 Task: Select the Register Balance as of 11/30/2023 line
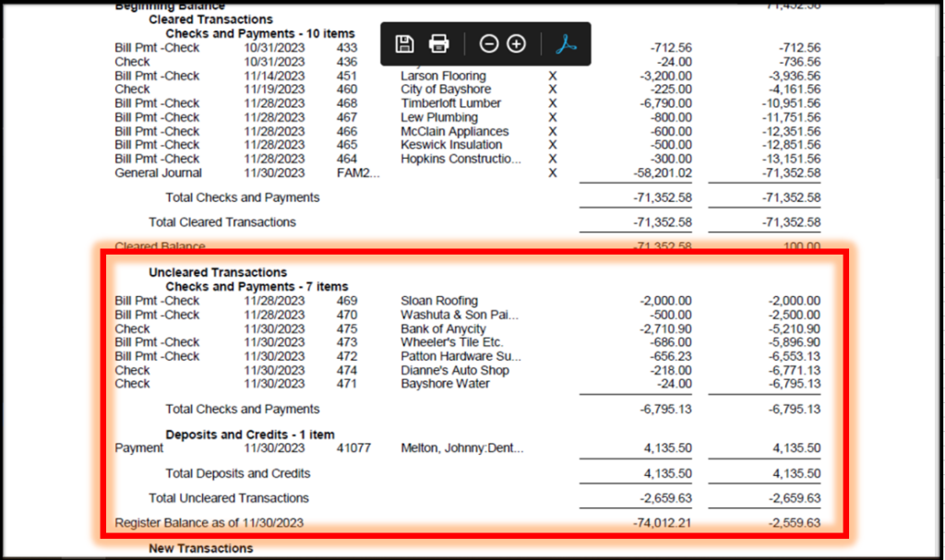209,523
